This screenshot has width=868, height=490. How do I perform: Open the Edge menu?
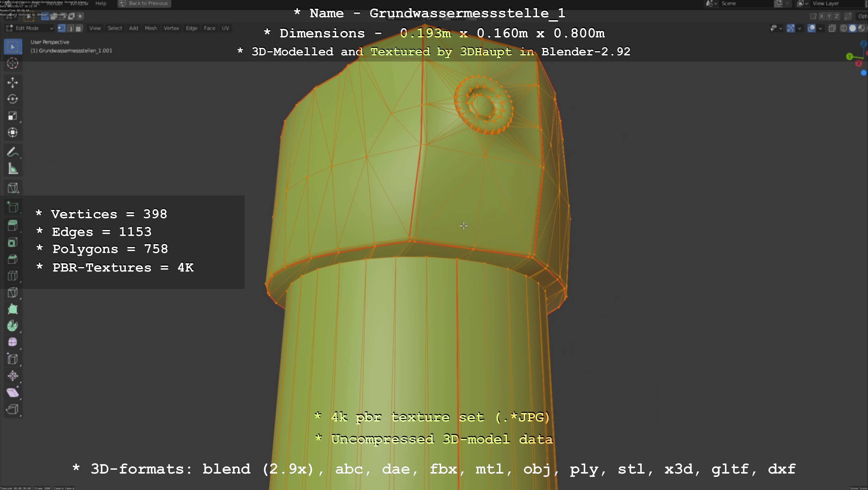(191, 28)
